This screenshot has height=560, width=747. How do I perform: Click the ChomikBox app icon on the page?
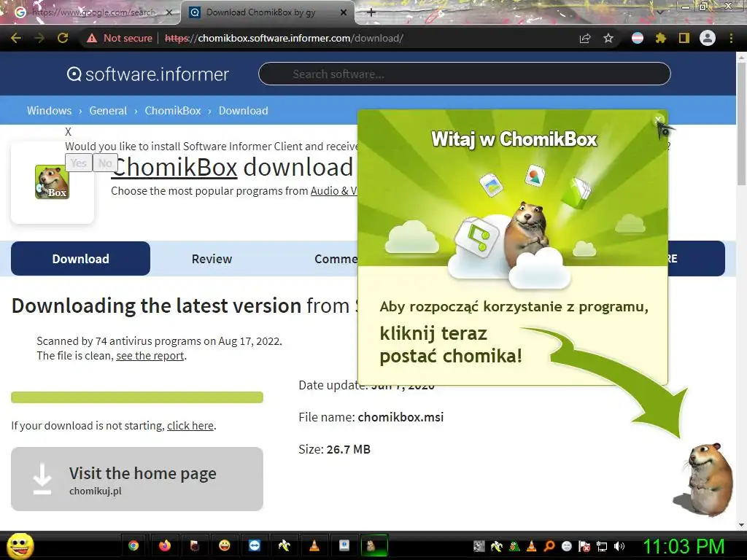(52, 182)
